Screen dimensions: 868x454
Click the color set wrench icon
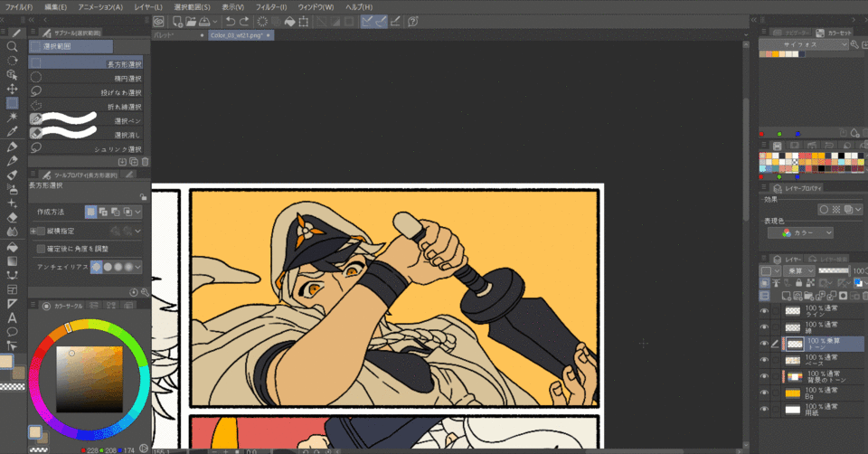pos(854,44)
